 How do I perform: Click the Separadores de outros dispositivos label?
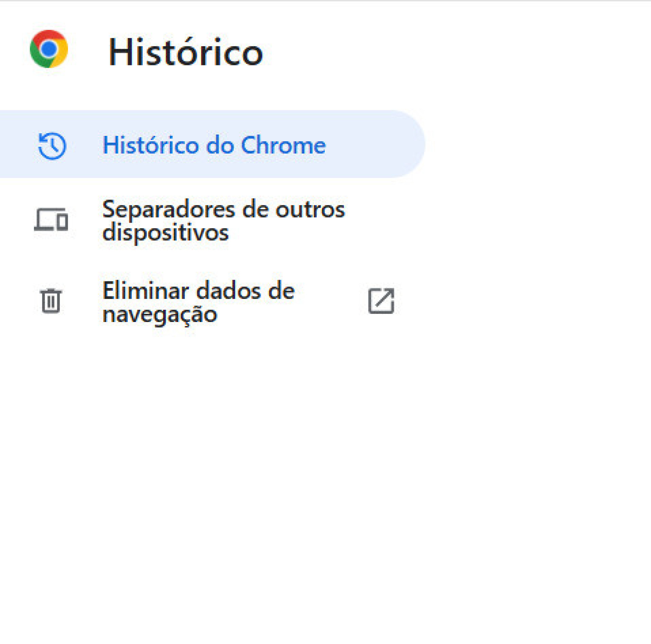[x=224, y=220]
